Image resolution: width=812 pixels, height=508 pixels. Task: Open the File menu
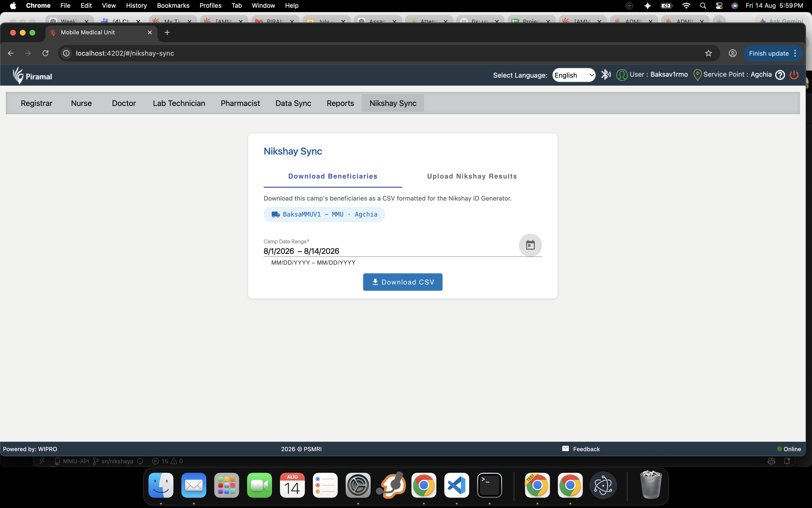(65, 6)
